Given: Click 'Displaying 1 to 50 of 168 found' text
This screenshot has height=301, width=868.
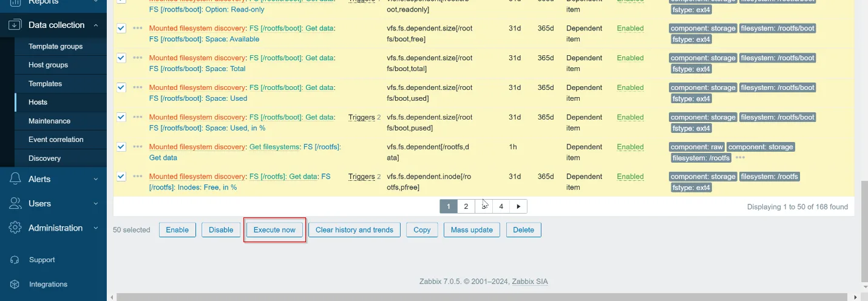Looking at the screenshot, I should 798,207.
